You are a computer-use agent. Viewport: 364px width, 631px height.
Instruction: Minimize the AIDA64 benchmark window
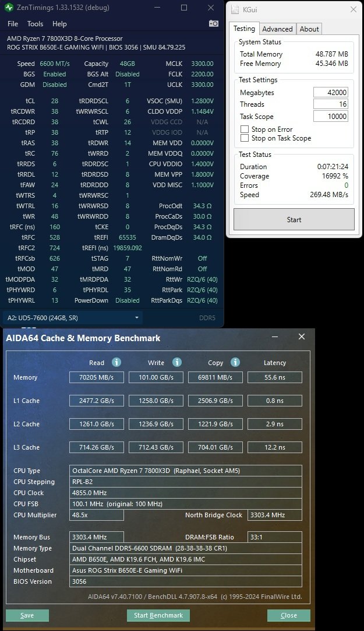275,337
